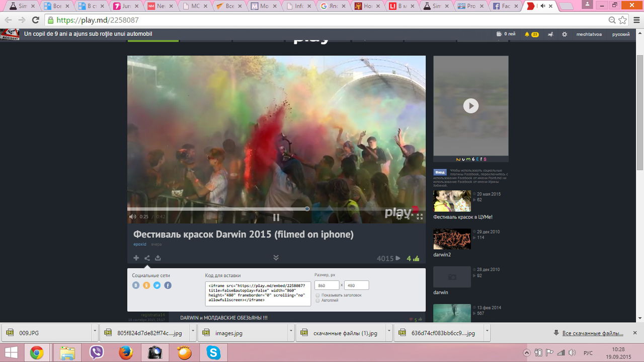Screen dimensions: 644x362
Task: Open uploader profile epoxid
Action: click(x=139, y=244)
